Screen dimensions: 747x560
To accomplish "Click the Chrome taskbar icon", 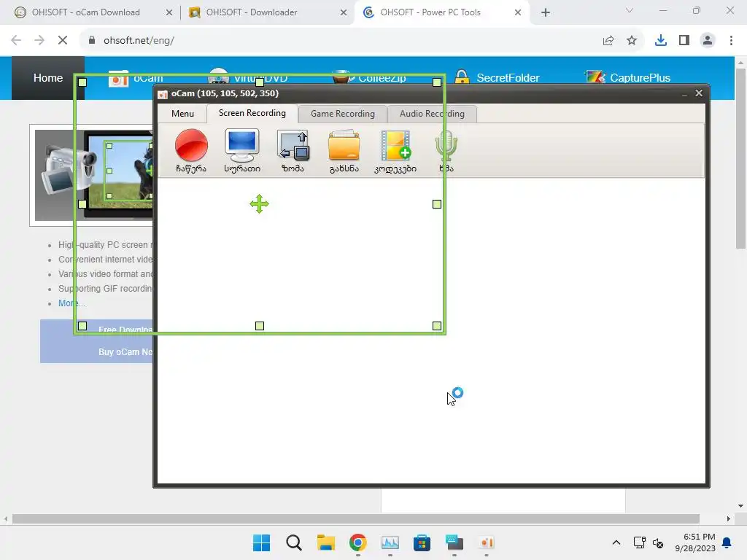I will pos(357,542).
